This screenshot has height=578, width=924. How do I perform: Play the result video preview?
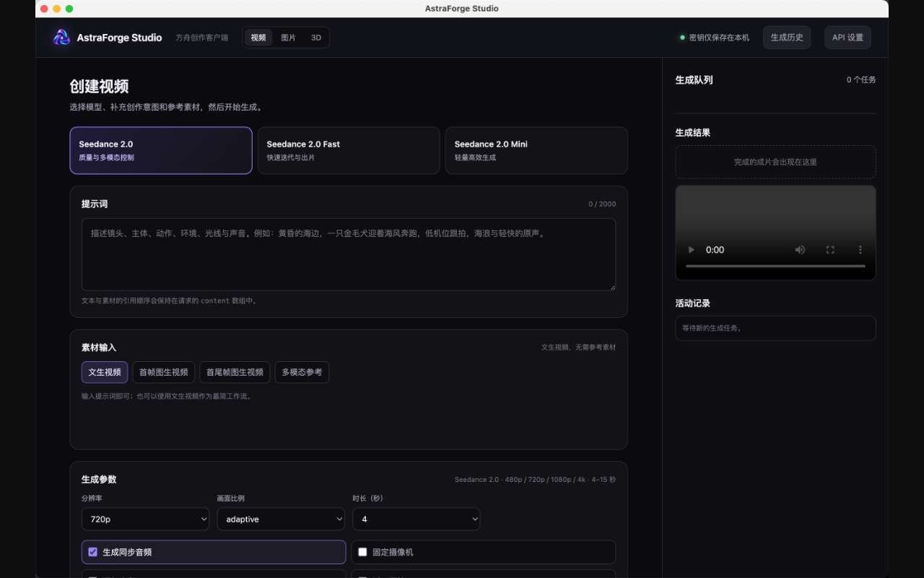pyautogui.click(x=692, y=250)
